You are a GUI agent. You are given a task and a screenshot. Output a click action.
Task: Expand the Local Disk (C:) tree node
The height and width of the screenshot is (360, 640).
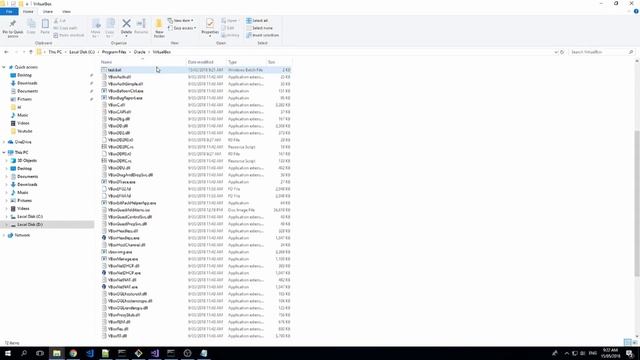click(x=7, y=217)
